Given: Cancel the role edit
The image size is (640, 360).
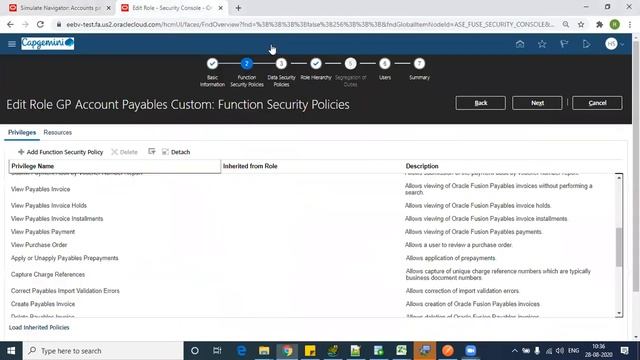Looking at the screenshot, I should click(x=597, y=103).
